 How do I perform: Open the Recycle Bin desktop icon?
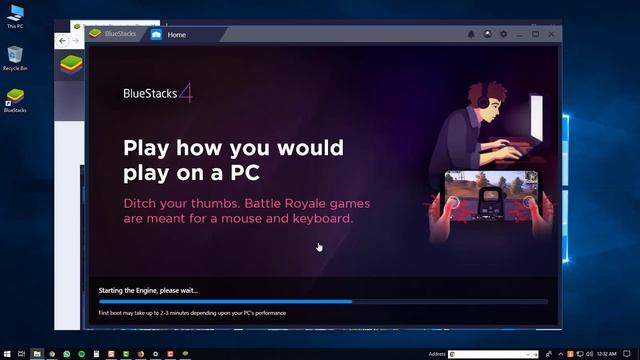tap(15, 58)
